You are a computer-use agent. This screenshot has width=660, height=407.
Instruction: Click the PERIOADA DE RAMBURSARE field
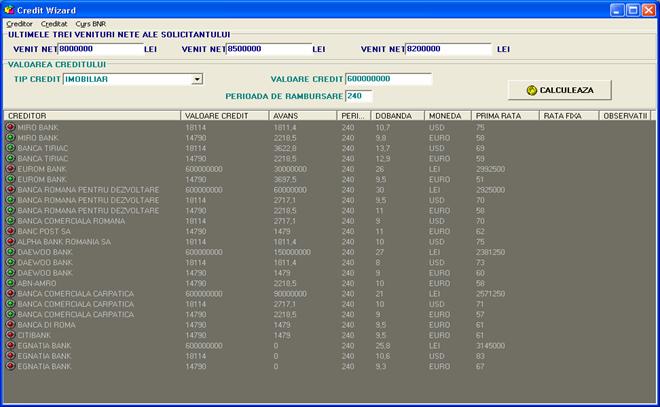click(359, 96)
